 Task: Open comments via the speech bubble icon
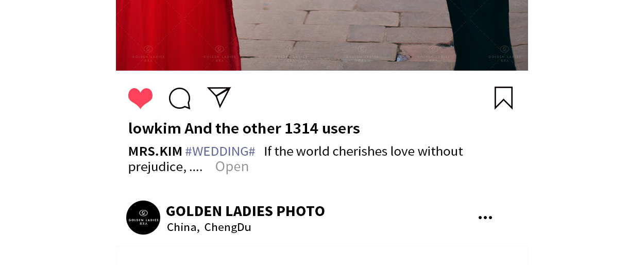[180, 98]
